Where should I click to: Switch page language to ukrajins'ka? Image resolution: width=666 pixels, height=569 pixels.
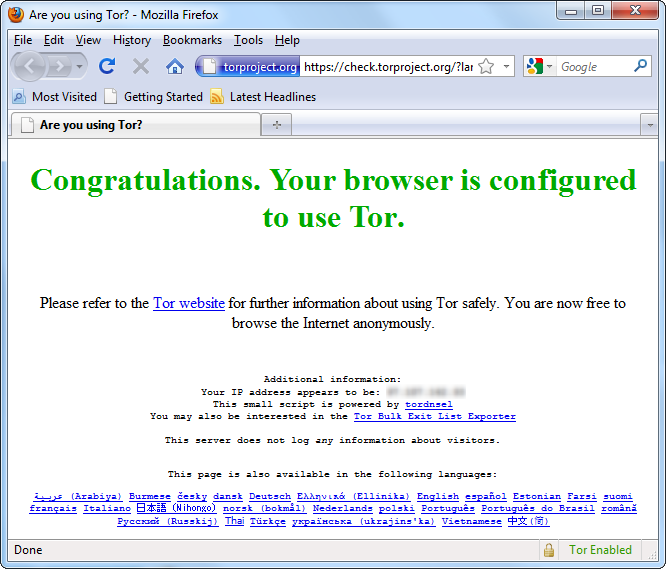coord(364,521)
